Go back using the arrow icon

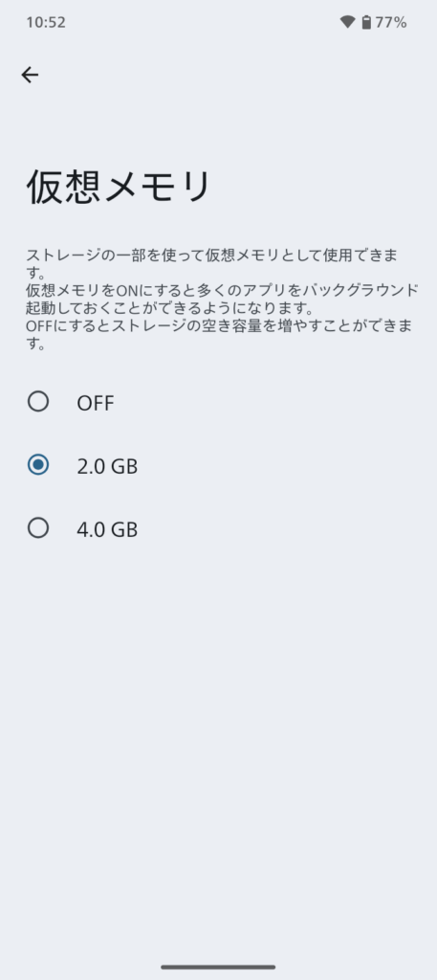(x=30, y=75)
